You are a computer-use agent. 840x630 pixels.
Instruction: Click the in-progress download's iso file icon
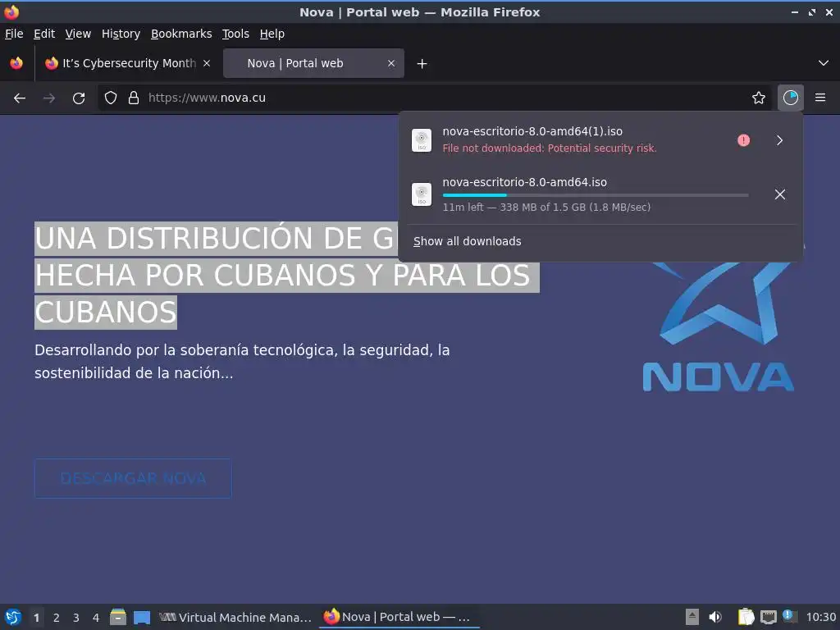[422, 194]
